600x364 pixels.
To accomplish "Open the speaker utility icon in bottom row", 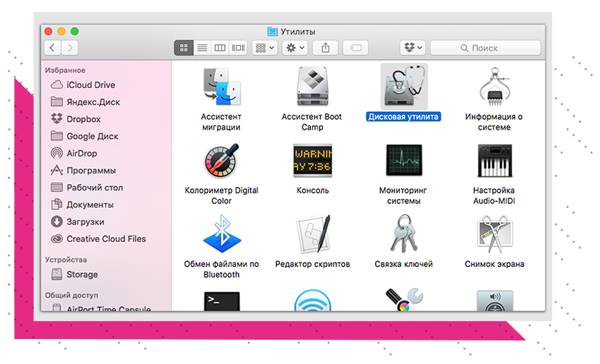I will point(495,301).
